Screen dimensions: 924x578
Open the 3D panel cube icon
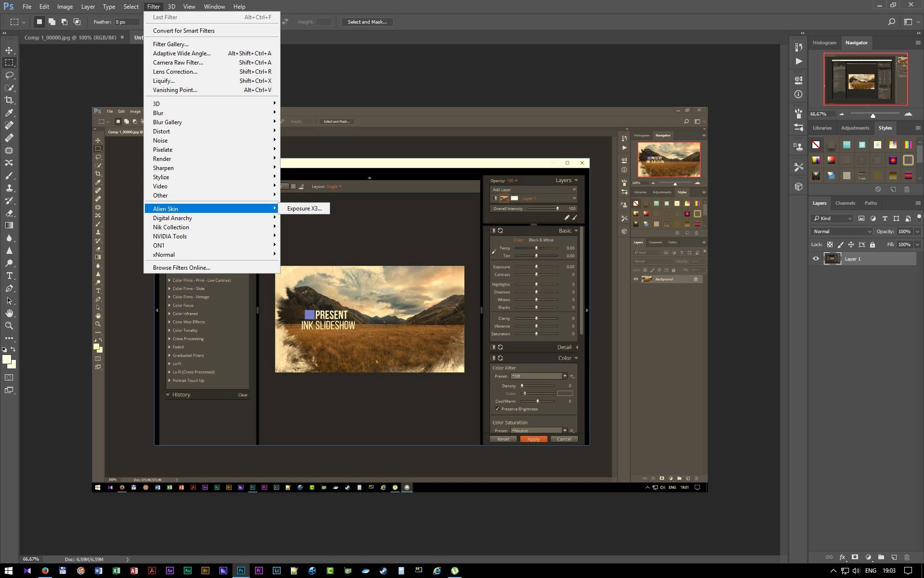[x=799, y=186]
